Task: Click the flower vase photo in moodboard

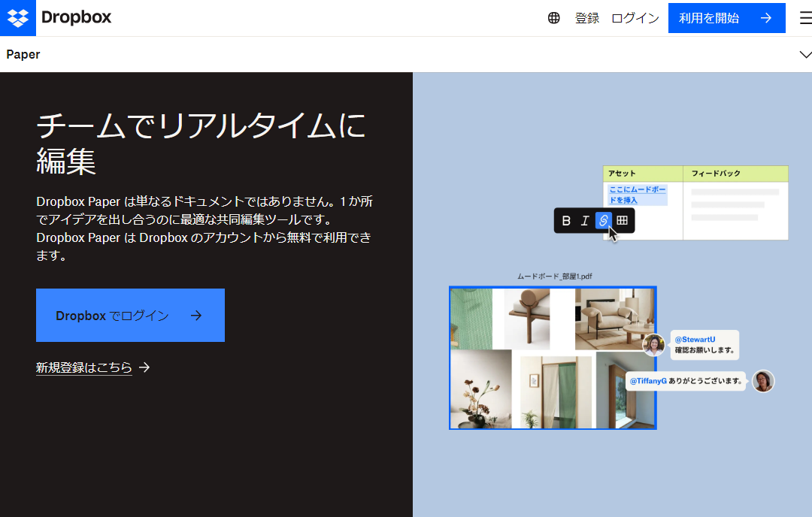Action: coord(481,389)
